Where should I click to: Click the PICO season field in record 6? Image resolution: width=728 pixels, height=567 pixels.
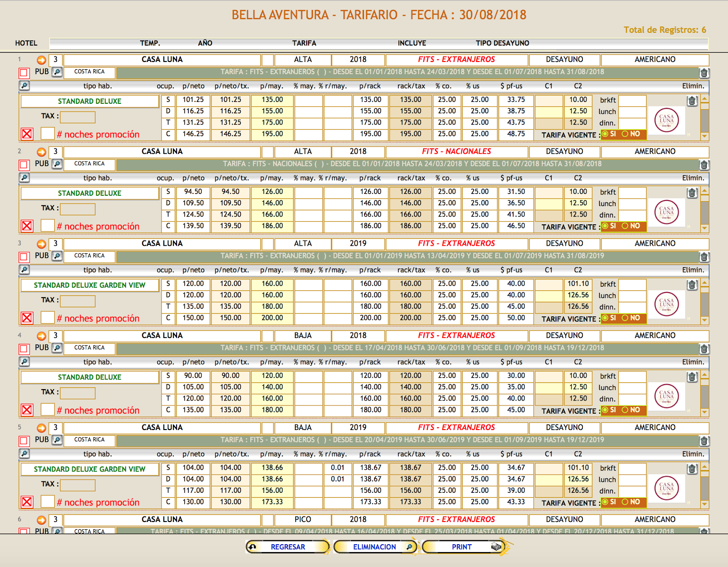pyautogui.click(x=303, y=520)
